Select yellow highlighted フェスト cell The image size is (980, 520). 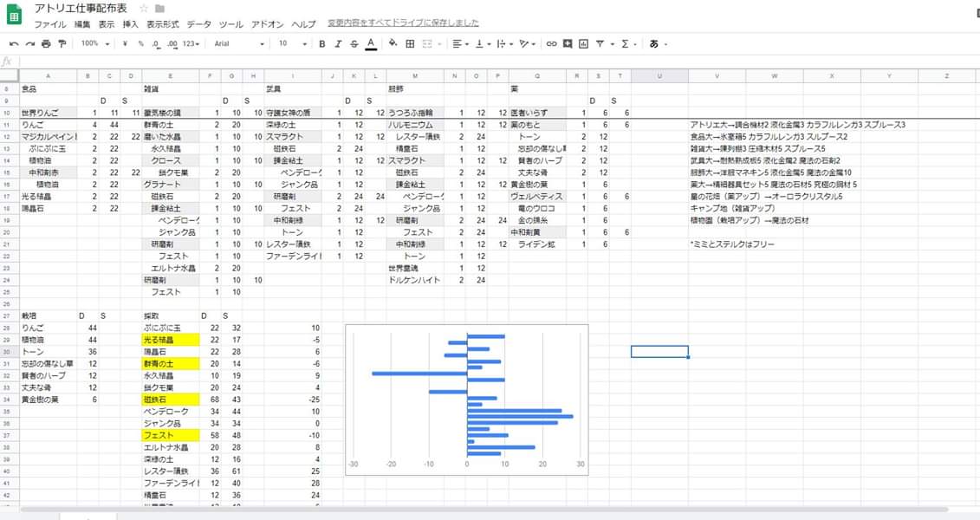pyautogui.click(x=171, y=436)
